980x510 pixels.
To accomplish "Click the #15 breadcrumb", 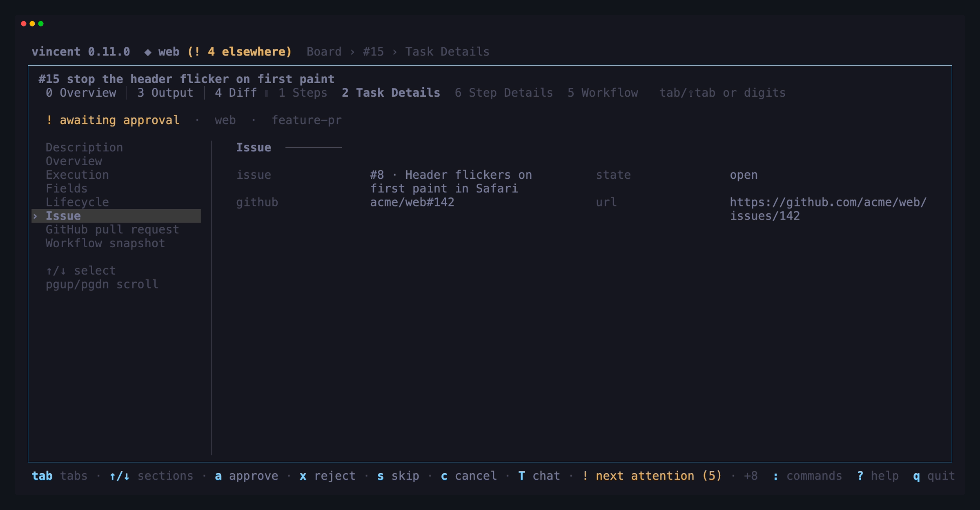I will coord(373,52).
